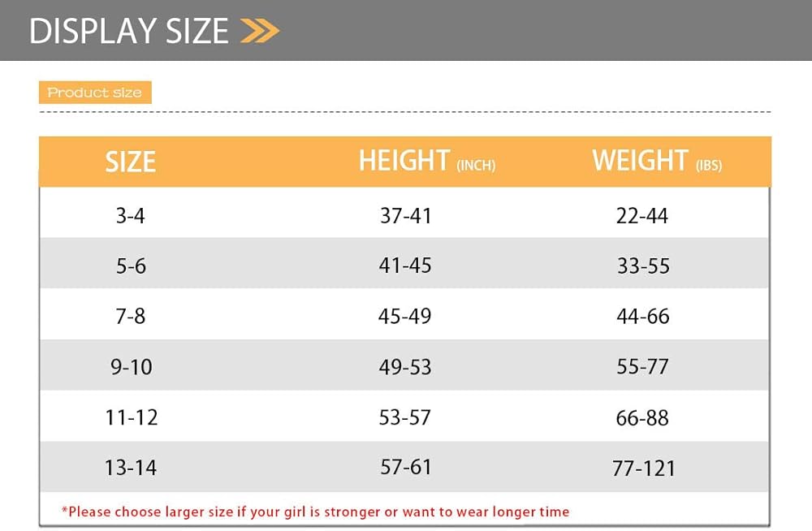The height and width of the screenshot is (531, 812).
Task: Select size 9-10 in the table
Action: (x=131, y=367)
